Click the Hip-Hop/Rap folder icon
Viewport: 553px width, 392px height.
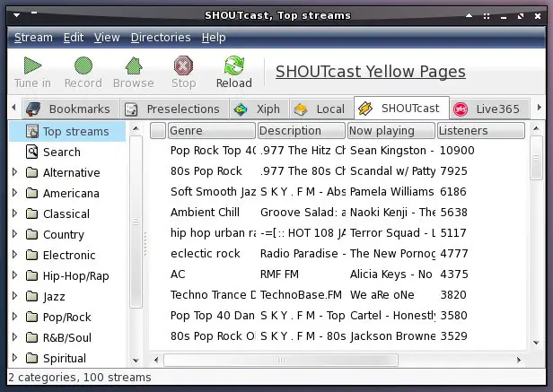click(32, 275)
